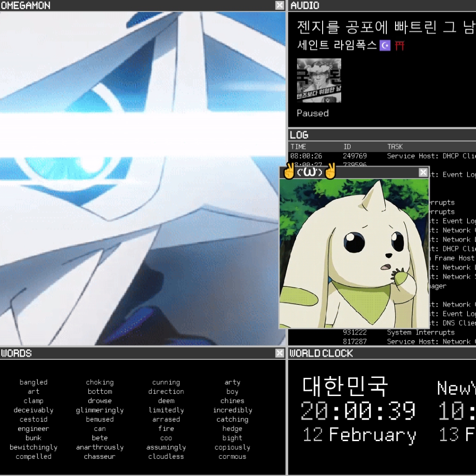Click the word 'anarthrously' in WORDS
The width and height of the screenshot is (476, 476).
point(100,447)
